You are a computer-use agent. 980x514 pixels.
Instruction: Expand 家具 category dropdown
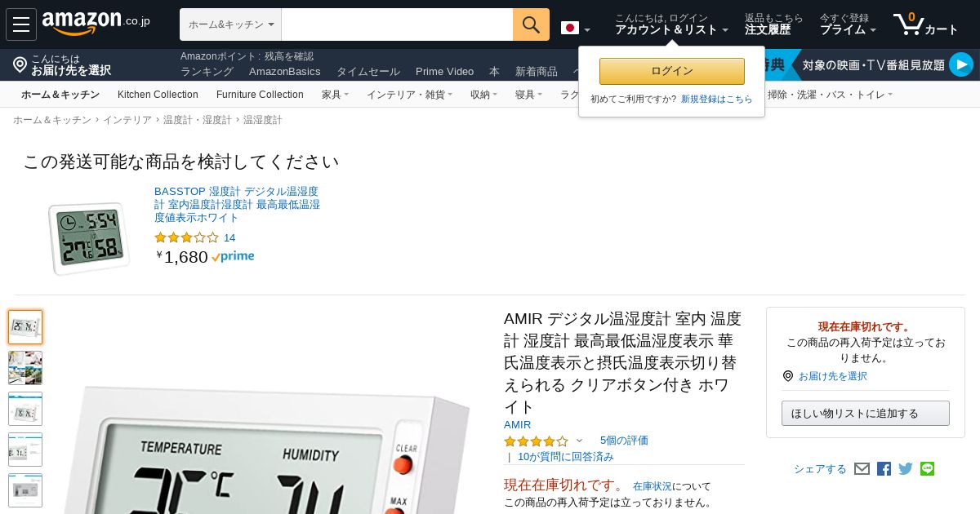point(335,95)
